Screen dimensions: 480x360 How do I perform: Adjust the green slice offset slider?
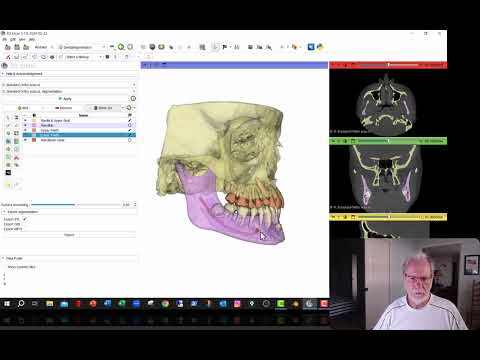point(389,141)
